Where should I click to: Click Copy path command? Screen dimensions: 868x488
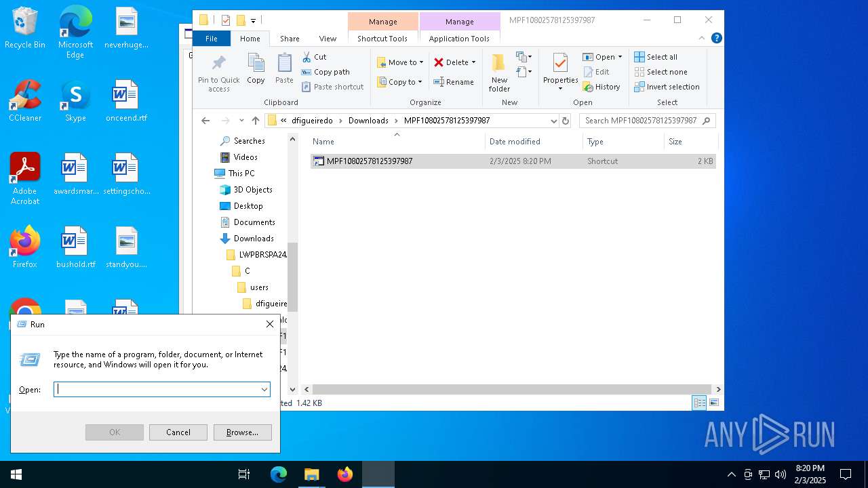(325, 72)
